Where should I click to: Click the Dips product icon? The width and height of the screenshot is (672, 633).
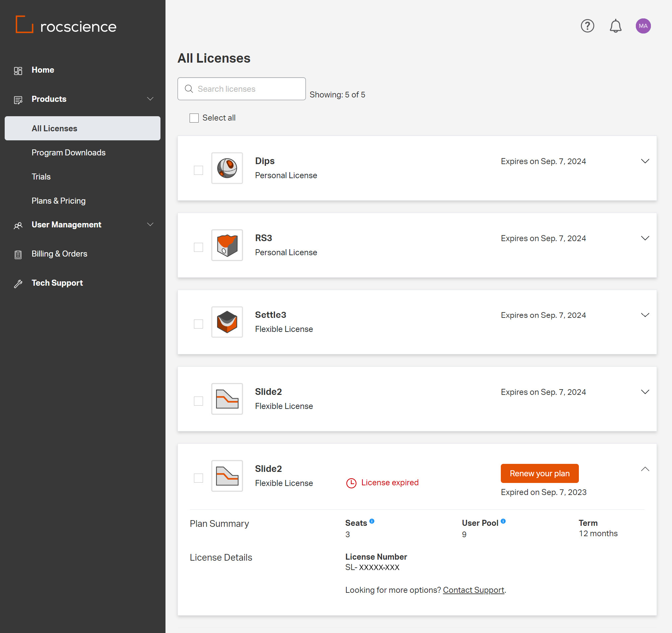(x=227, y=168)
